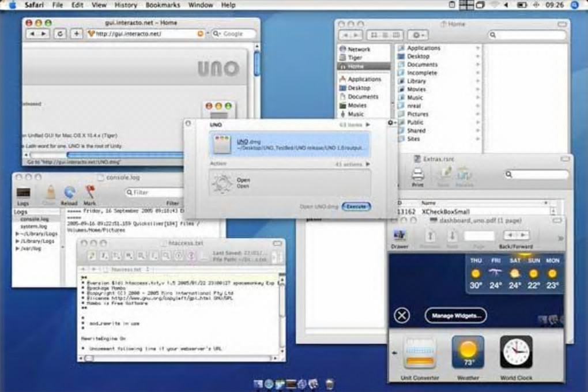Click the Reload icon in console.log toolbar

[69, 193]
